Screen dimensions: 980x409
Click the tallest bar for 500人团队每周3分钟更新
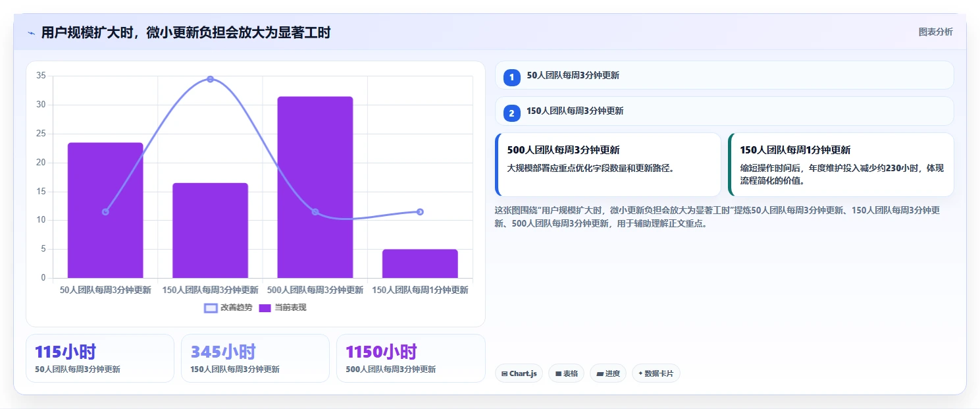315,187
